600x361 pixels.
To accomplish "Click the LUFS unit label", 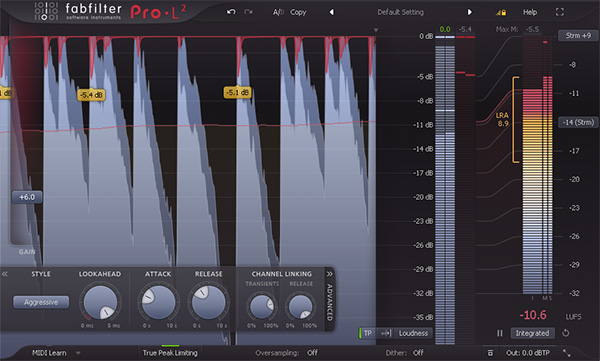I will (x=573, y=317).
